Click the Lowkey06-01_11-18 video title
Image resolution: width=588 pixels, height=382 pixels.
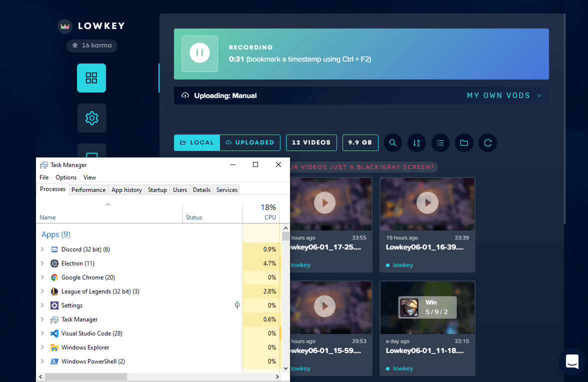pos(424,351)
